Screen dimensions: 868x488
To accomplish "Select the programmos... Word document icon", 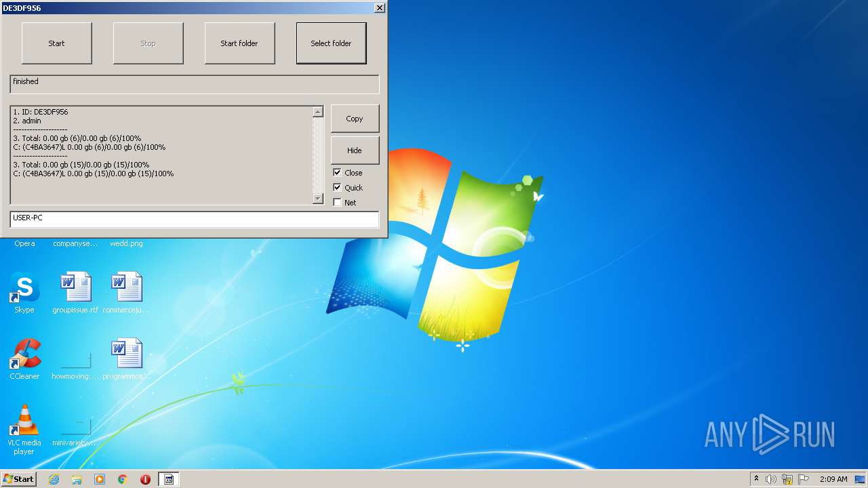I will pyautogui.click(x=127, y=359).
